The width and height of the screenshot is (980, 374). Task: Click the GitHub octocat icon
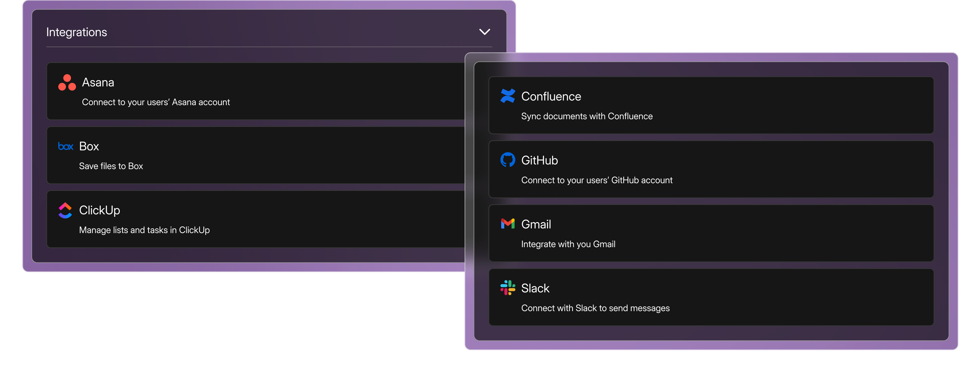(x=508, y=160)
